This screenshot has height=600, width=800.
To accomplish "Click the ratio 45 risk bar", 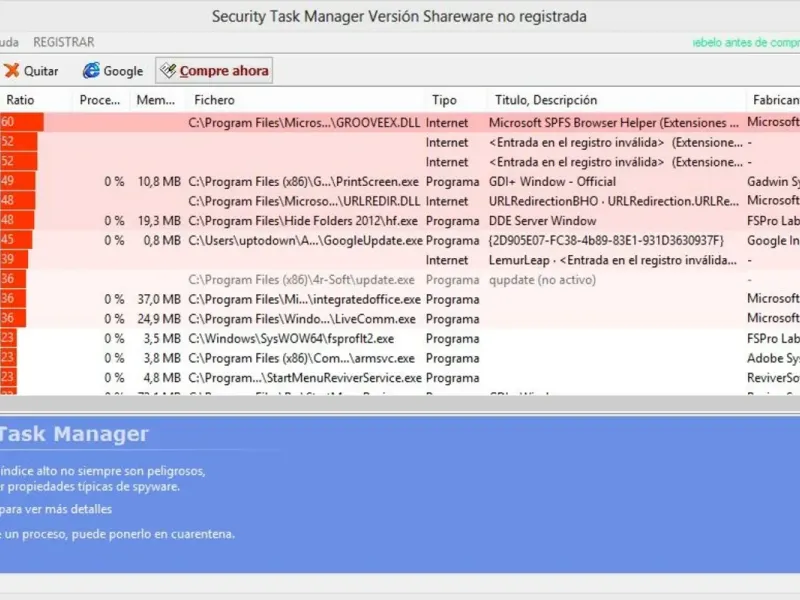I will click(16, 240).
